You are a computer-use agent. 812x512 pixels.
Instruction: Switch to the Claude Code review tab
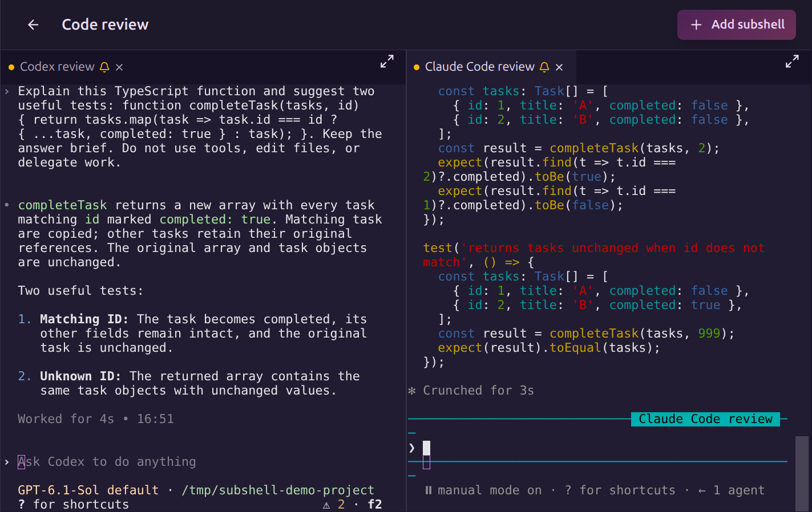[479, 67]
